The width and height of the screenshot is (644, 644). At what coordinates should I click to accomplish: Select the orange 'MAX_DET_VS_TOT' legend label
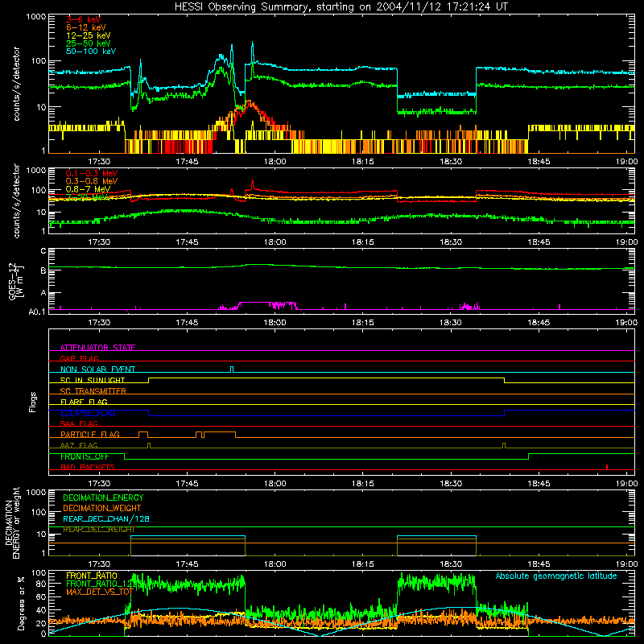pyautogui.click(x=100, y=592)
